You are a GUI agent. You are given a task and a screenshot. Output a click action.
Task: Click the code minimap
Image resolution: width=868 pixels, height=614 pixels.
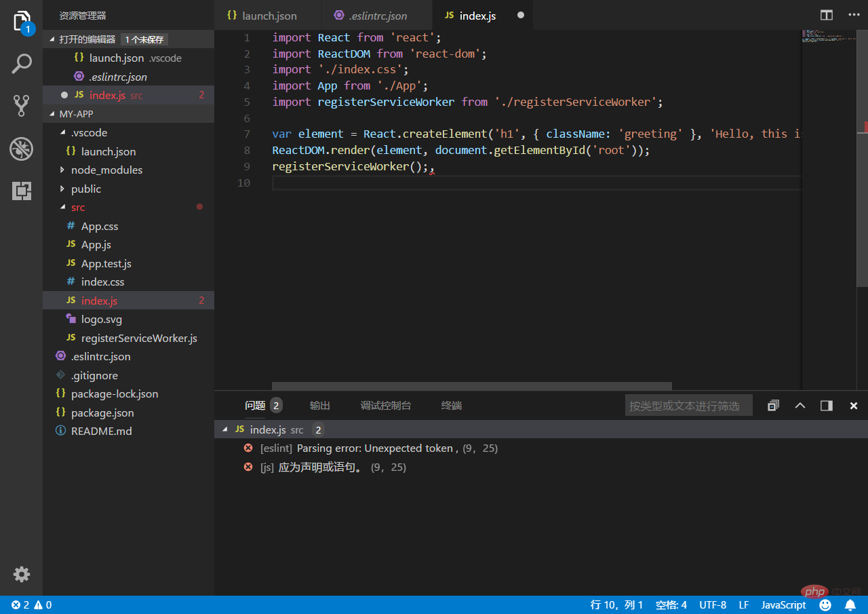click(829, 35)
